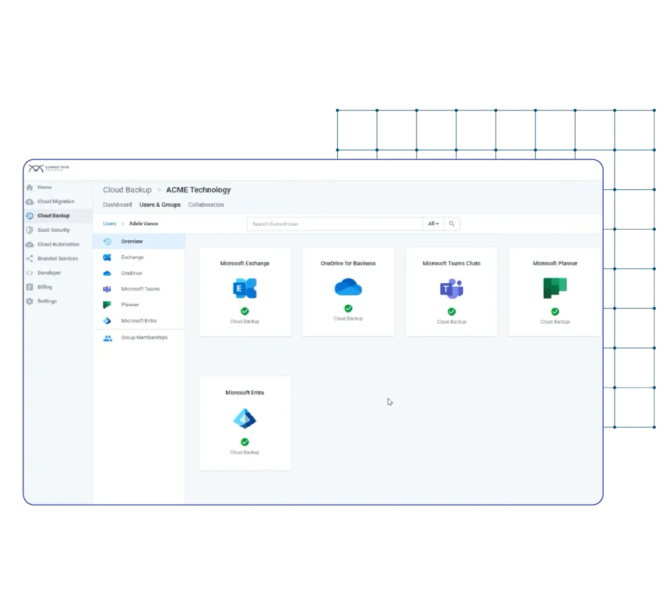Open Home in the sidebar
Viewport: 672px width, 616px height.
[x=58, y=188]
